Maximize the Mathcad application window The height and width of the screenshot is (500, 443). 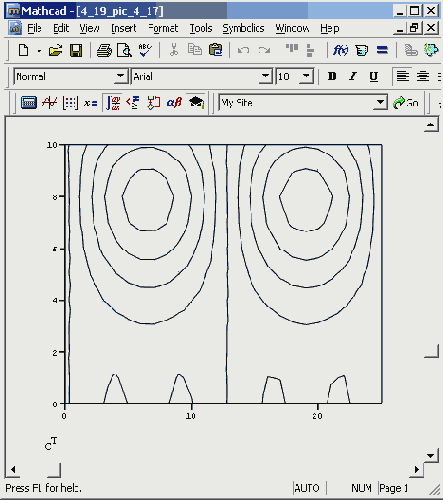pyautogui.click(x=414, y=11)
